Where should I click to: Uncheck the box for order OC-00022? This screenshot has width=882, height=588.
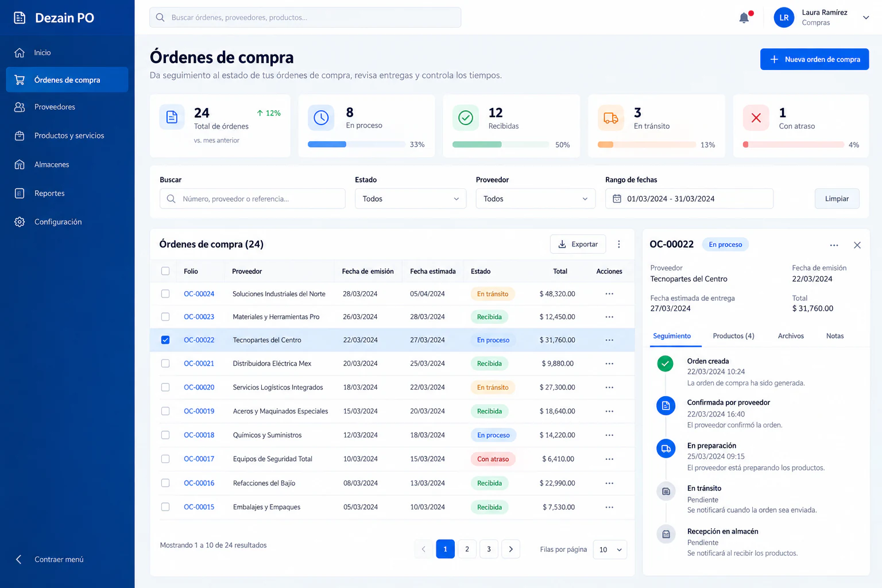click(165, 340)
